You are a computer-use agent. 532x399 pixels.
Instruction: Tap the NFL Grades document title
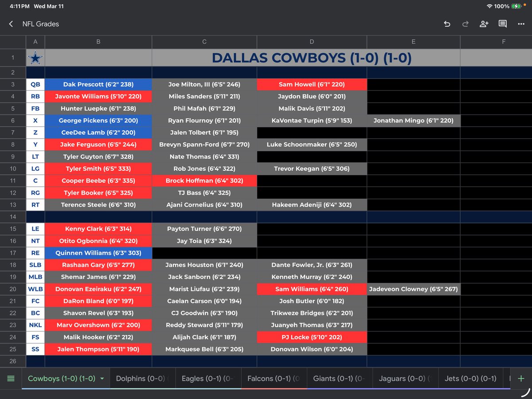pyautogui.click(x=41, y=24)
